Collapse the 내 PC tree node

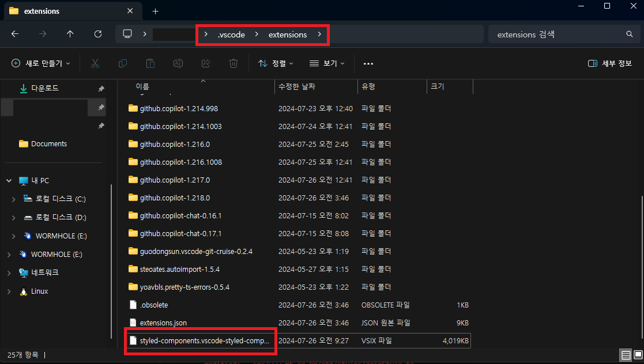[x=9, y=181]
